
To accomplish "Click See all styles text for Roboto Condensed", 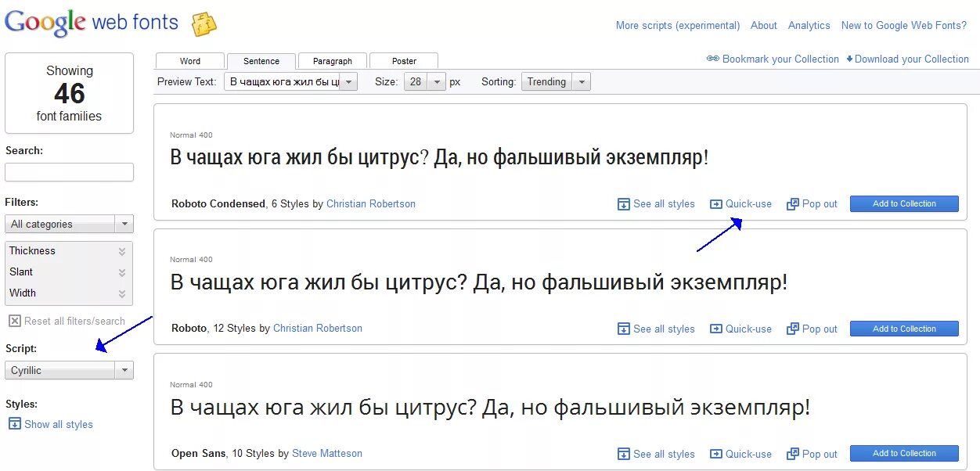I will [x=665, y=204].
